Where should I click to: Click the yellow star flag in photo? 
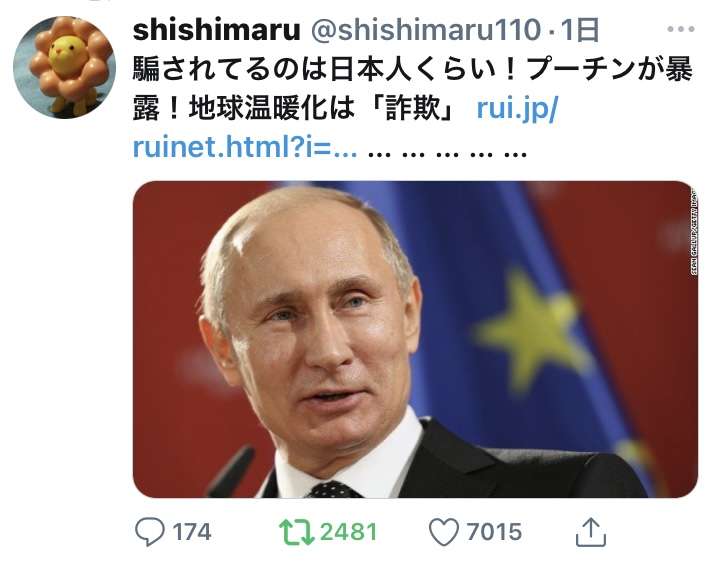pyautogui.click(x=532, y=327)
